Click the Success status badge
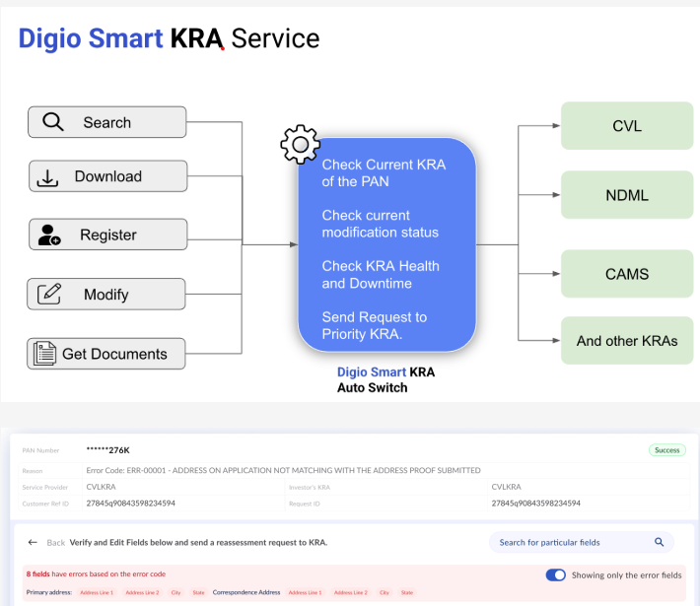Image resolution: width=700 pixels, height=606 pixels. [667, 450]
